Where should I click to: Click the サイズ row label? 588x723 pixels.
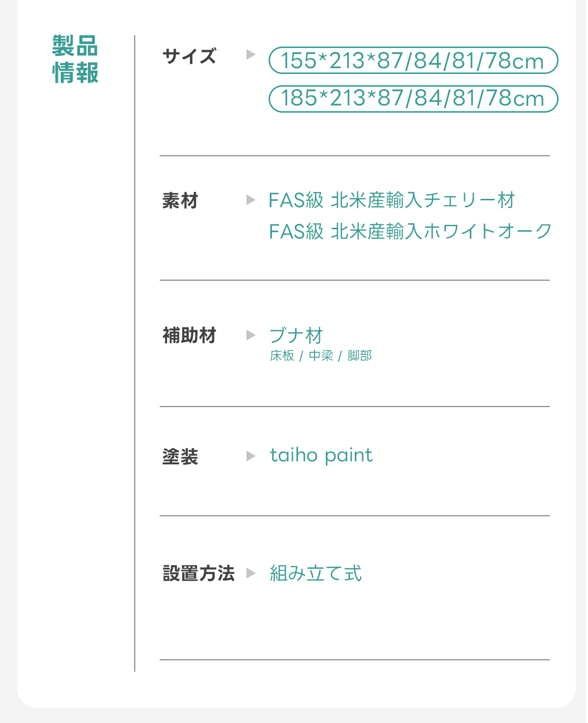click(x=189, y=56)
